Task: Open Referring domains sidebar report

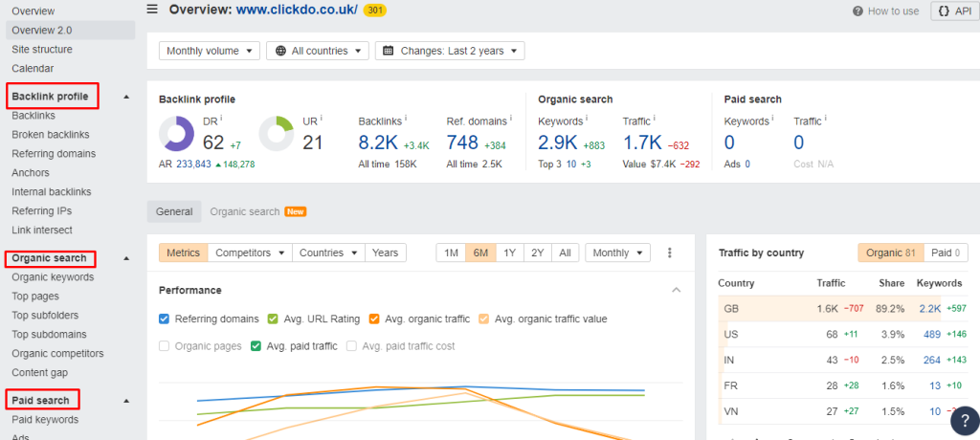Action: 54,153
